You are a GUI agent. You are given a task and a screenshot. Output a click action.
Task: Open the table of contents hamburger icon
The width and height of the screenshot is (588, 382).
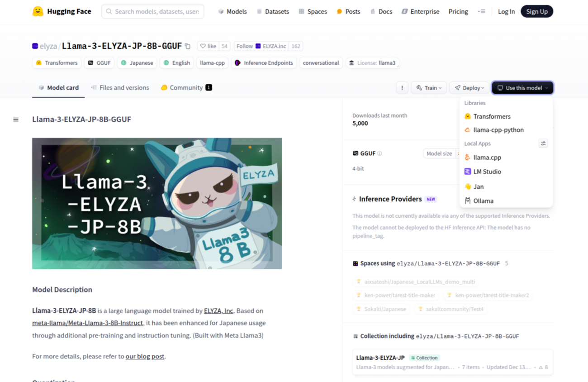(16, 119)
